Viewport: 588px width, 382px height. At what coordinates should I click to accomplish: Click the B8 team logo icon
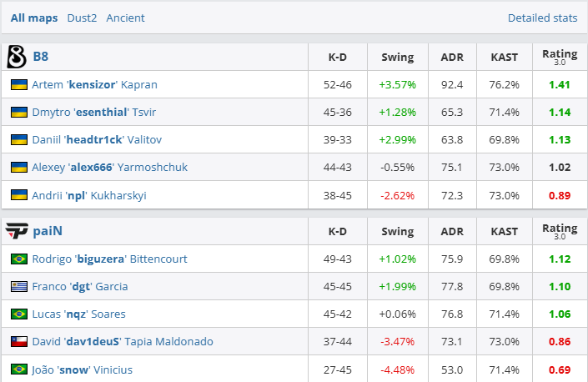[16, 57]
